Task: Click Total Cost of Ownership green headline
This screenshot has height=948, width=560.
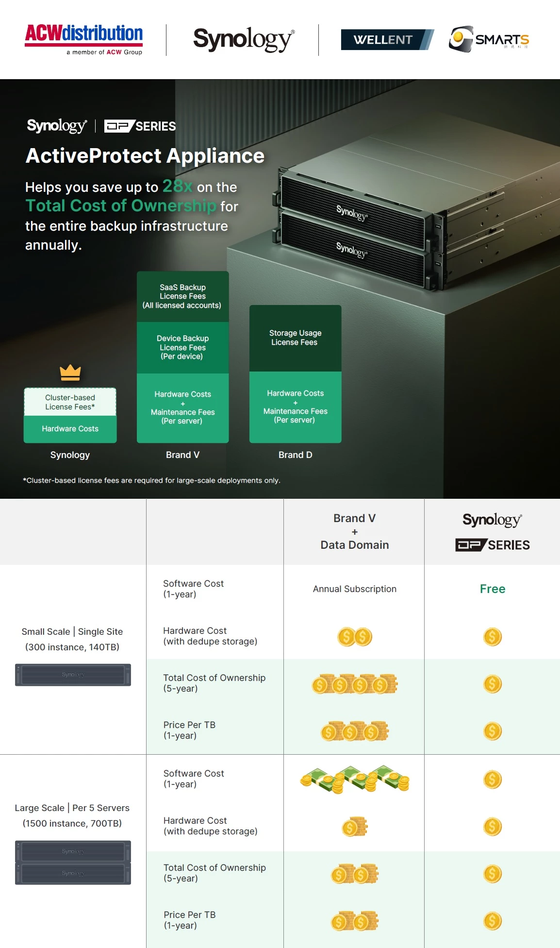Action: [121, 206]
